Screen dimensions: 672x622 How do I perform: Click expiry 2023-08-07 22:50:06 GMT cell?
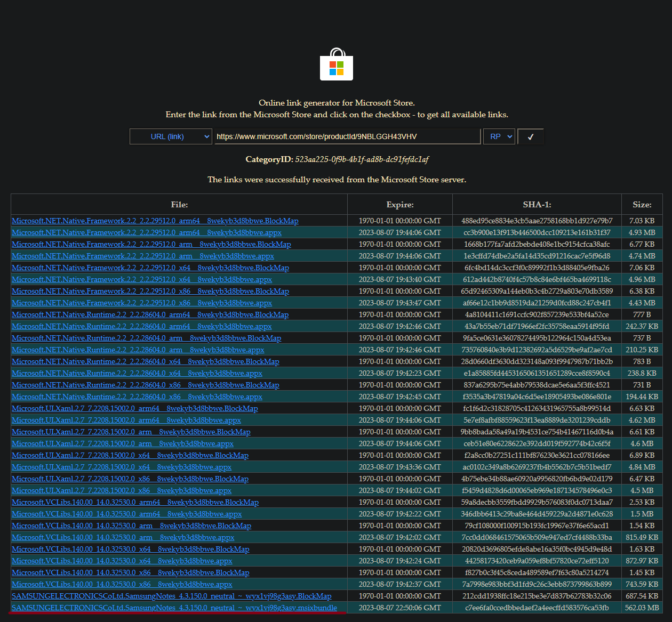[x=400, y=608]
